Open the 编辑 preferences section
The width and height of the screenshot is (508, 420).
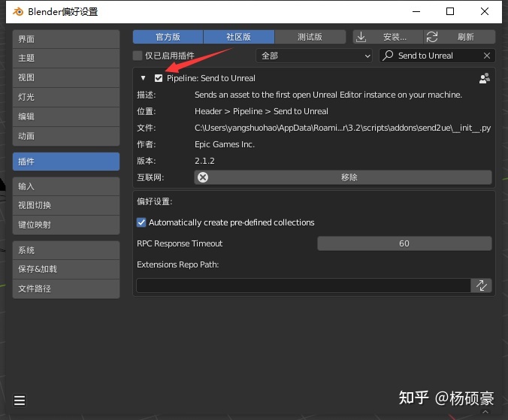tap(66, 116)
